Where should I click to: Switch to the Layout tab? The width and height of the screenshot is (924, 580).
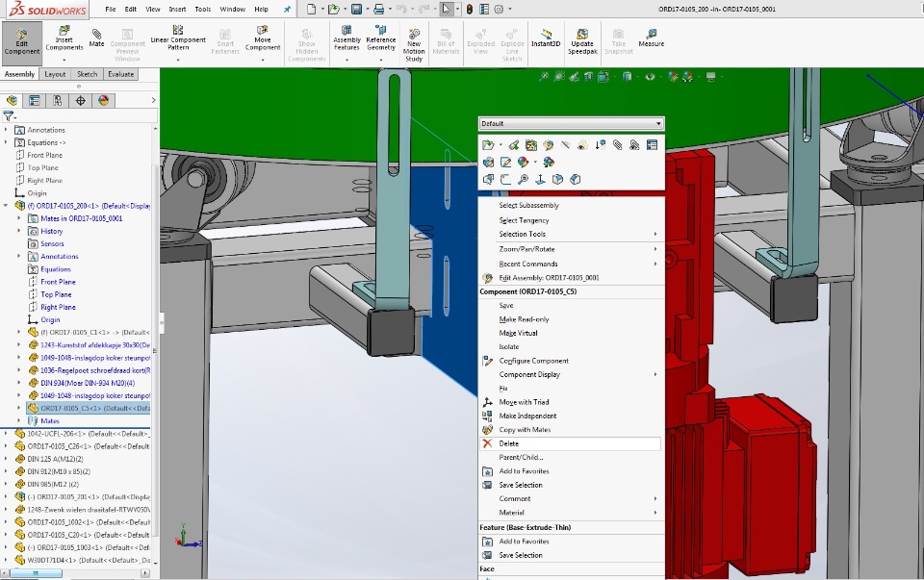click(x=55, y=74)
